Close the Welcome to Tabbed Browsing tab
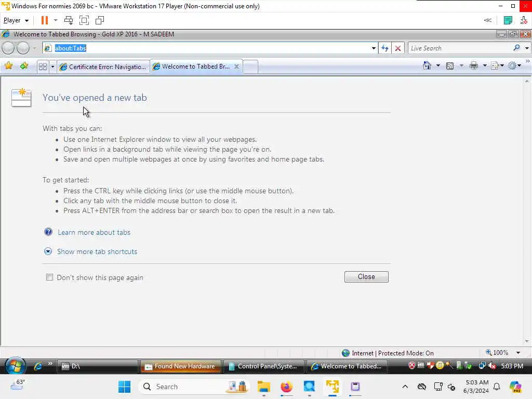The image size is (532, 399). click(x=237, y=66)
